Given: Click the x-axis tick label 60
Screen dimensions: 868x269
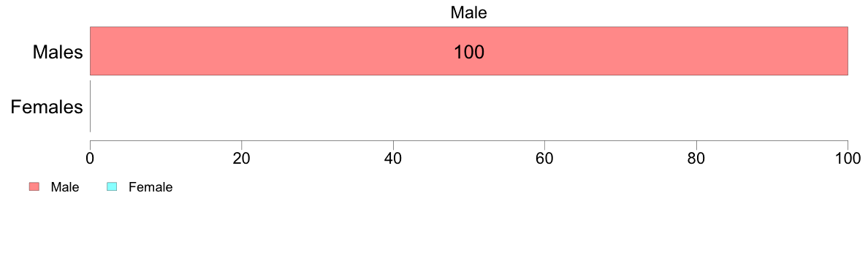Looking at the screenshot, I should [545, 159].
